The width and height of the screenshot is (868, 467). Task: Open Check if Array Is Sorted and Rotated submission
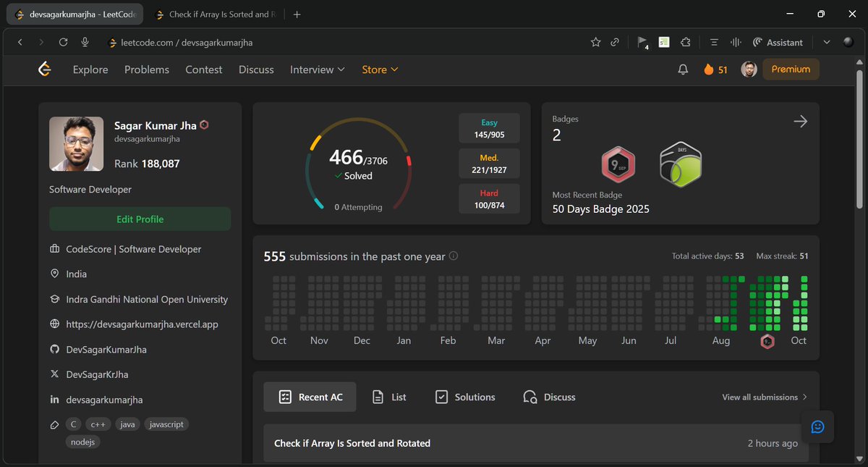pos(536,443)
